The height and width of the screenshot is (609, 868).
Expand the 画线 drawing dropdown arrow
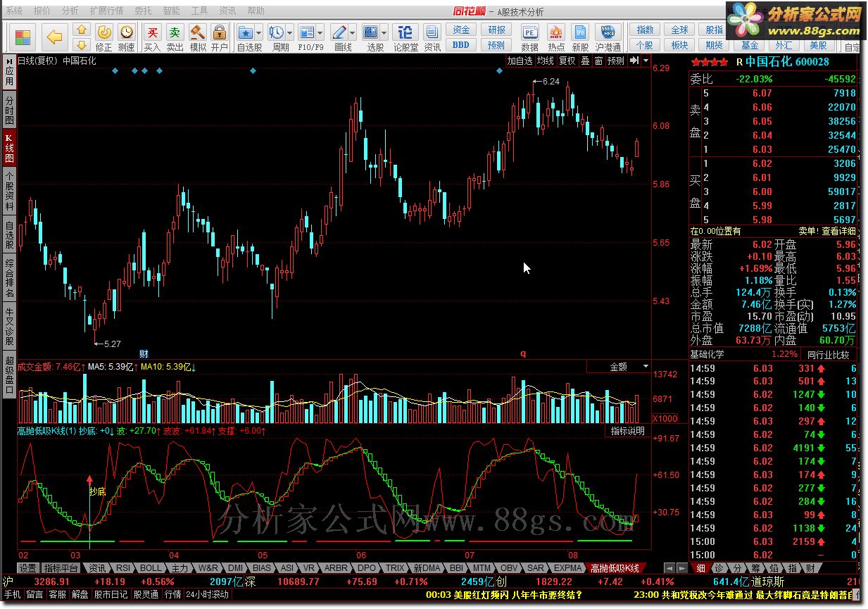tap(352, 32)
